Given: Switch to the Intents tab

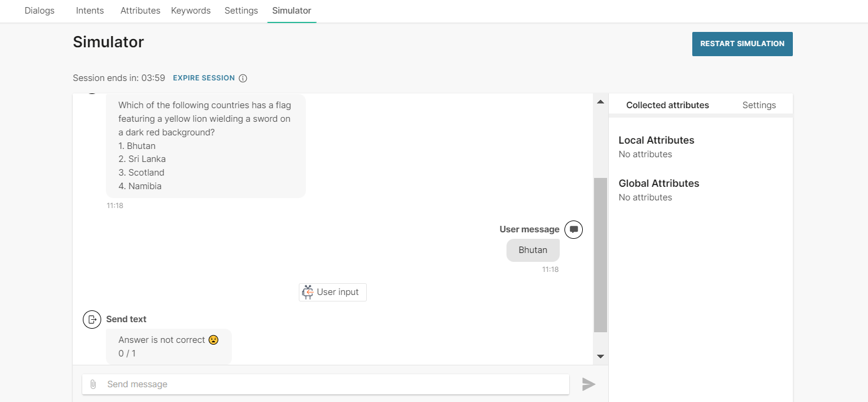Looking at the screenshot, I should [x=90, y=11].
